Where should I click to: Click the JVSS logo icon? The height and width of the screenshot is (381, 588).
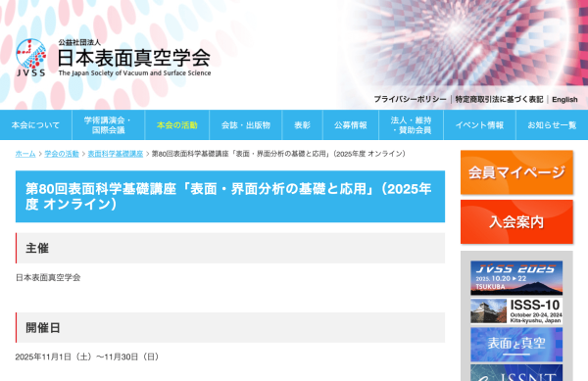31,58
